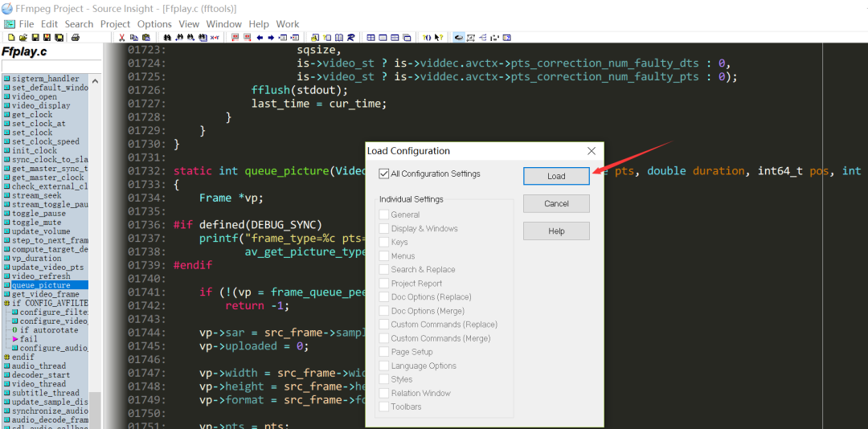Click the symbol filter input field
Screen dimensions: 868x429
click(x=51, y=66)
